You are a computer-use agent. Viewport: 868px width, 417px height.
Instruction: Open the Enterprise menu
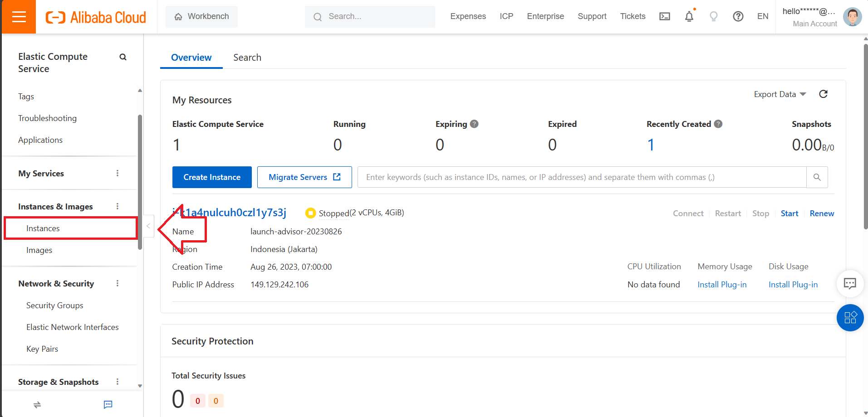click(x=545, y=16)
